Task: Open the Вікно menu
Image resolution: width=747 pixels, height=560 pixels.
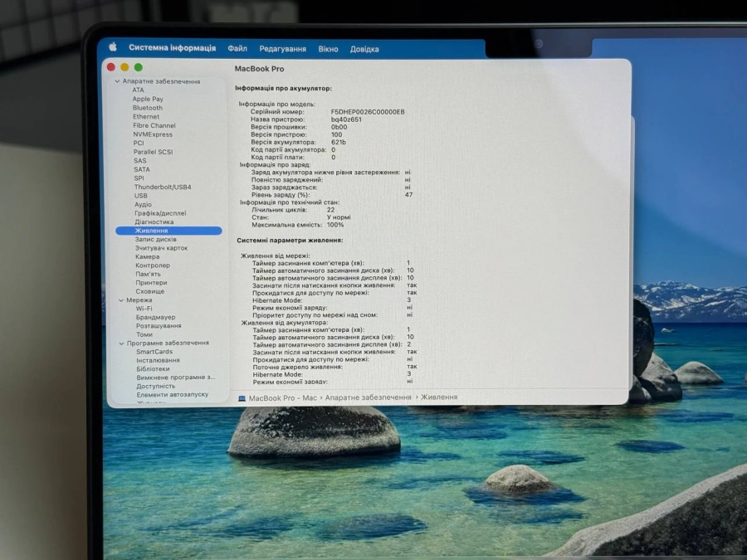Action: 329,48
